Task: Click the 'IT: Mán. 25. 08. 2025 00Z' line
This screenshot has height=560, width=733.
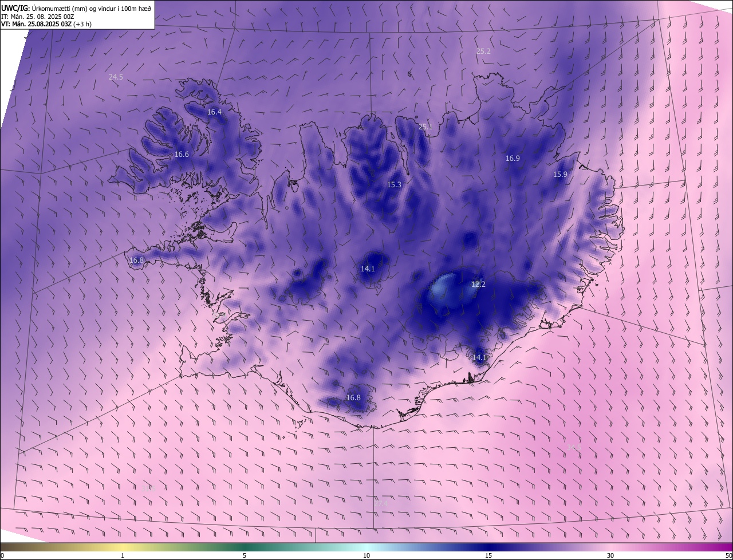Action: click(37, 16)
